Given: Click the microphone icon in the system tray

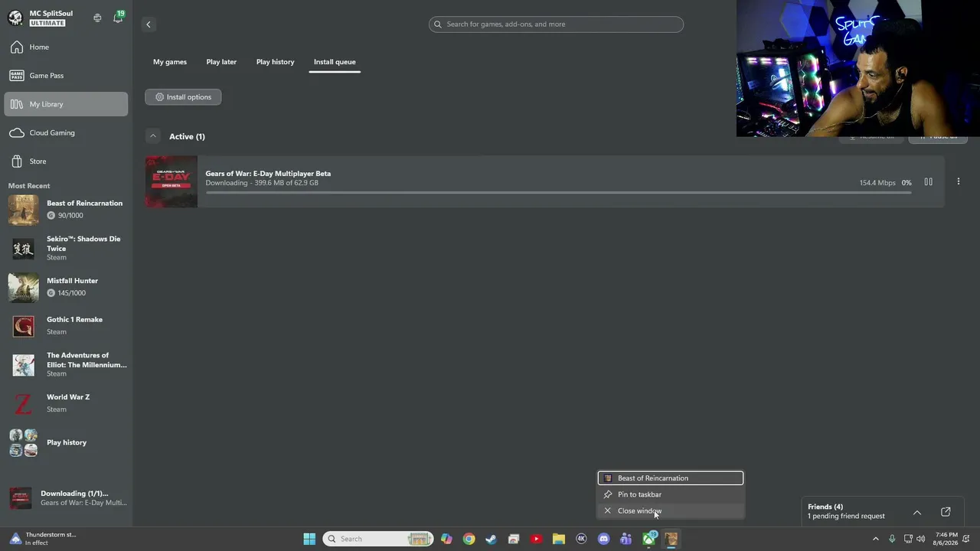Looking at the screenshot, I should coord(892,539).
